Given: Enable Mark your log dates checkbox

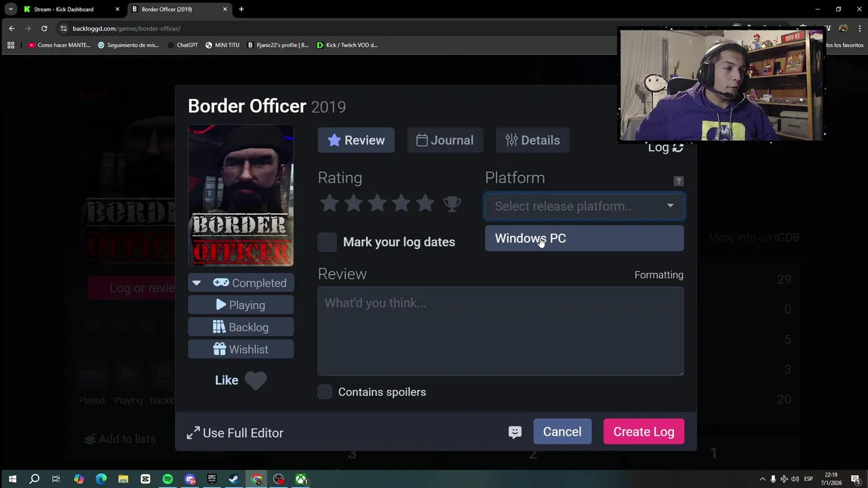Looking at the screenshot, I should [327, 242].
